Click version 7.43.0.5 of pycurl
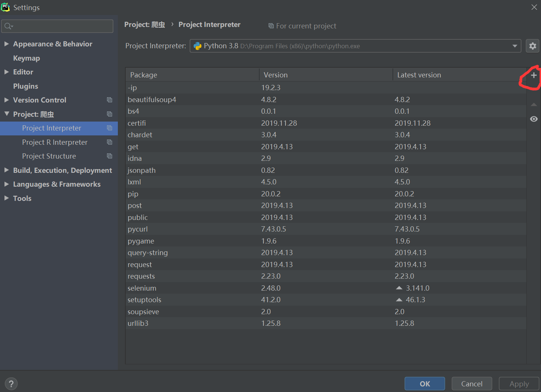Screen dimensions: 541x392 (x=273, y=229)
